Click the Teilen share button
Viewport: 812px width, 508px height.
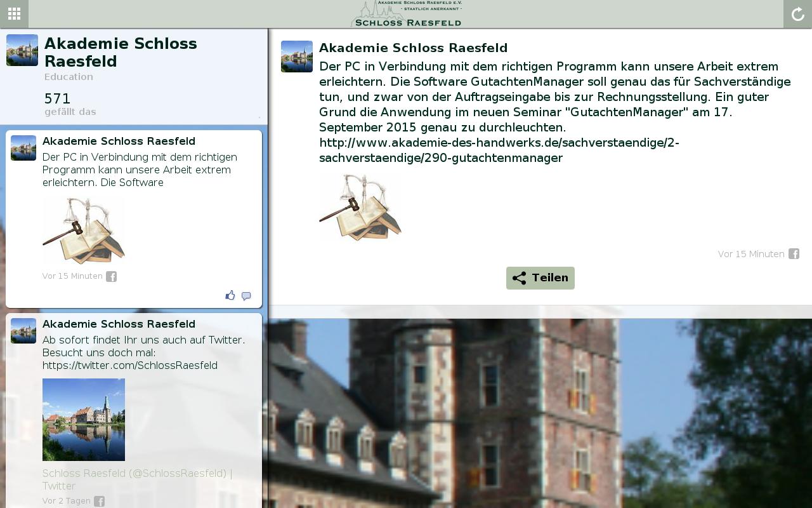[x=540, y=278]
